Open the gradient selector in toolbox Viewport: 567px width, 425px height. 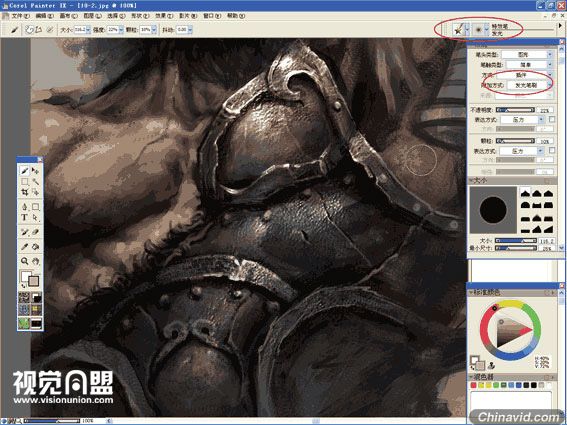(36, 297)
